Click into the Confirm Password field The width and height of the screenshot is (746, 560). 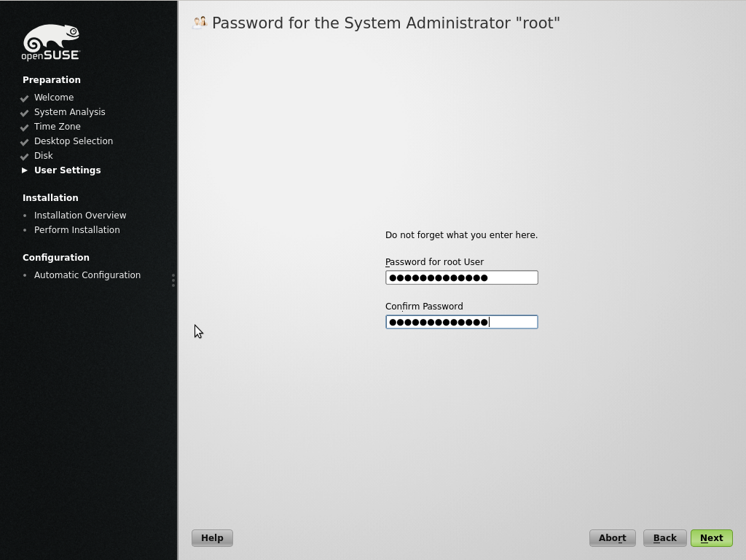461,322
